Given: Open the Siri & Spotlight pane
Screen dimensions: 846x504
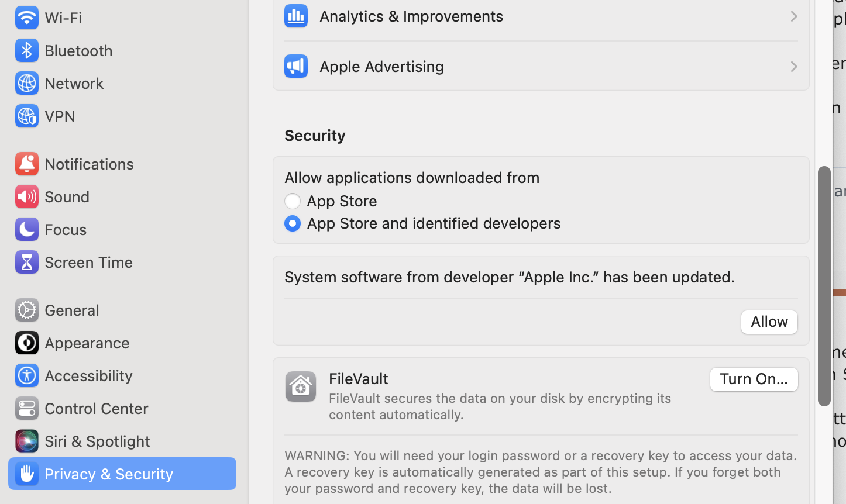Looking at the screenshot, I should point(122,441).
